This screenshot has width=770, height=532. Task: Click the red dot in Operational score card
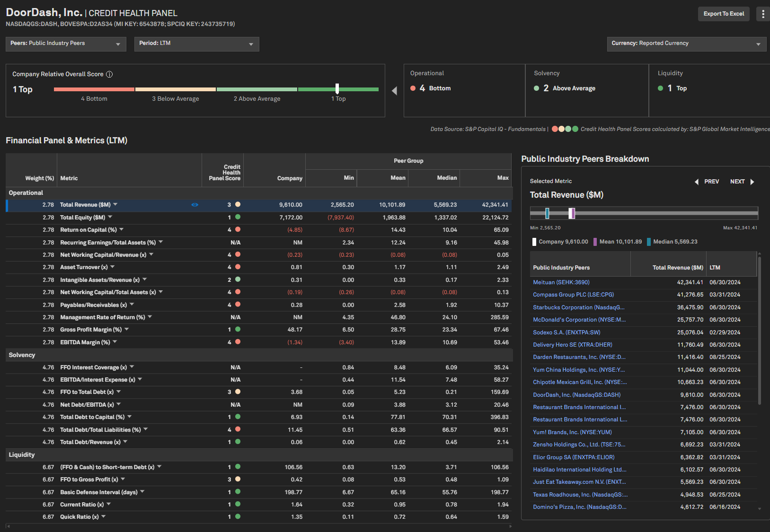pos(413,88)
